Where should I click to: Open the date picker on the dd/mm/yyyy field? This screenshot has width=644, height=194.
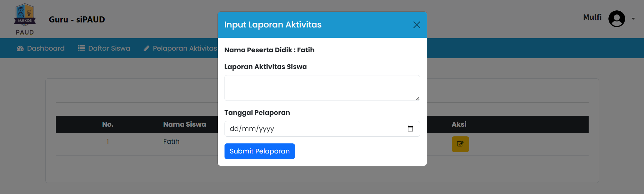[410, 129]
